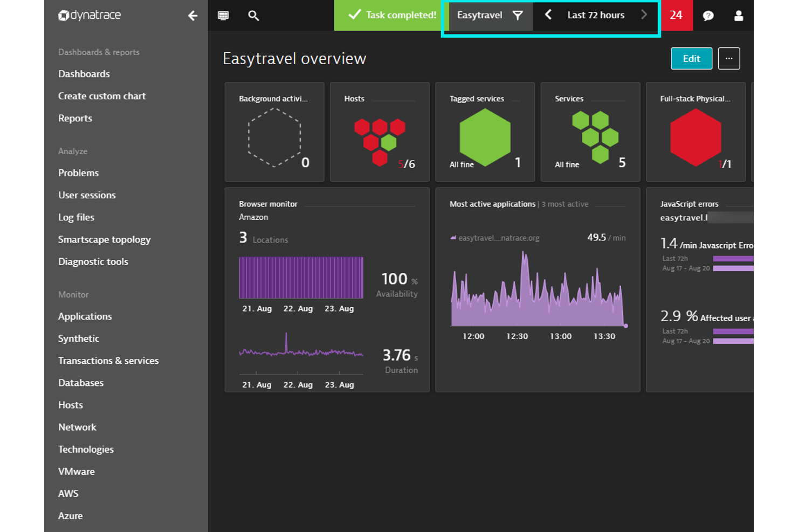Open dashboard options with the ellipsis icon
The width and height of the screenshot is (798, 532).
(729, 58)
